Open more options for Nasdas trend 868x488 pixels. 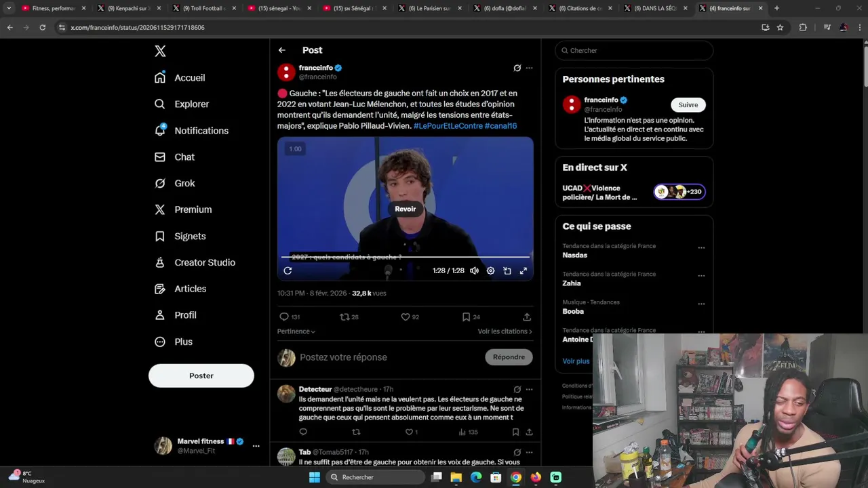point(701,248)
